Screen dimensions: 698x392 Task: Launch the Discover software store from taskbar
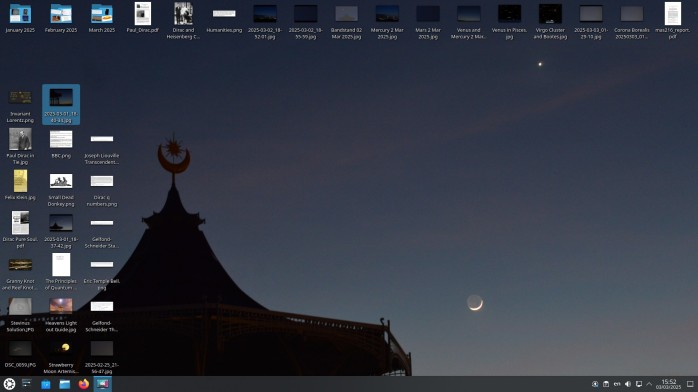tap(46, 384)
